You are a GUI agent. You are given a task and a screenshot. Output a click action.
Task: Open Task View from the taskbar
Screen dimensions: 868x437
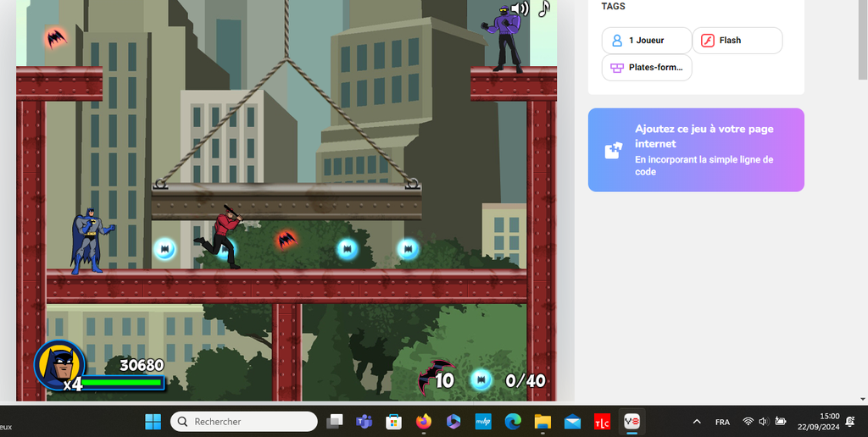(x=336, y=422)
